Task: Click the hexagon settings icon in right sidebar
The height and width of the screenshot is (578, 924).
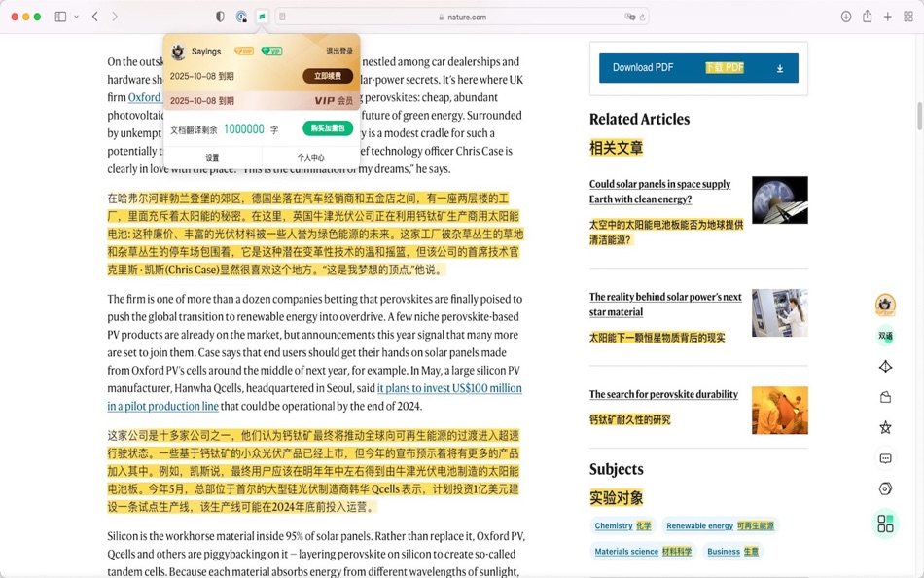Action: (885, 488)
